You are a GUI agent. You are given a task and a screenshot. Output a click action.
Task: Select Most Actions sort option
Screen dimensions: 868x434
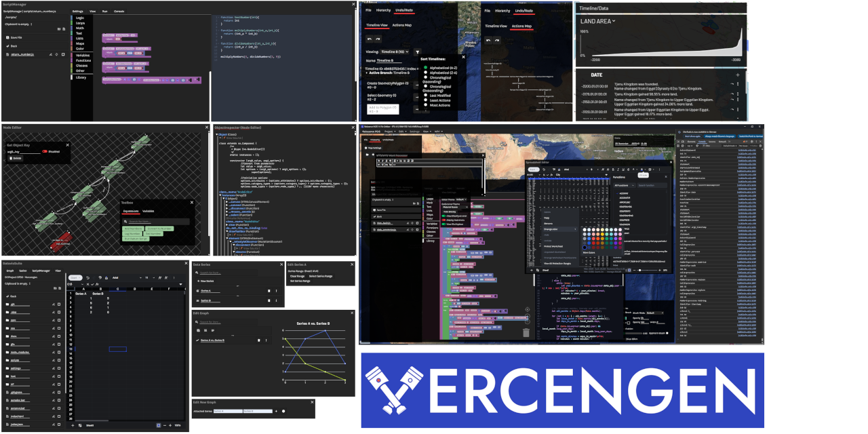pyautogui.click(x=425, y=104)
